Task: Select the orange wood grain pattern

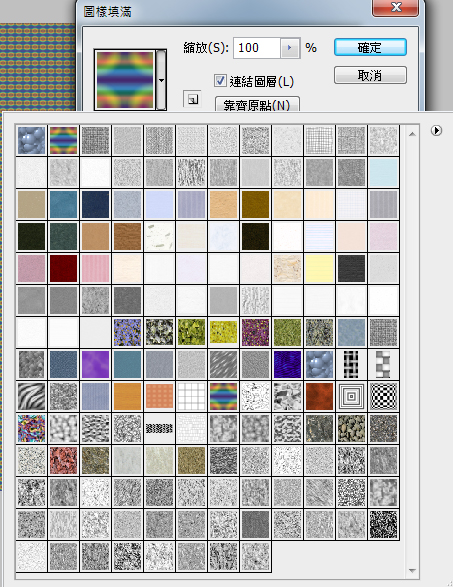Action: pos(127,396)
